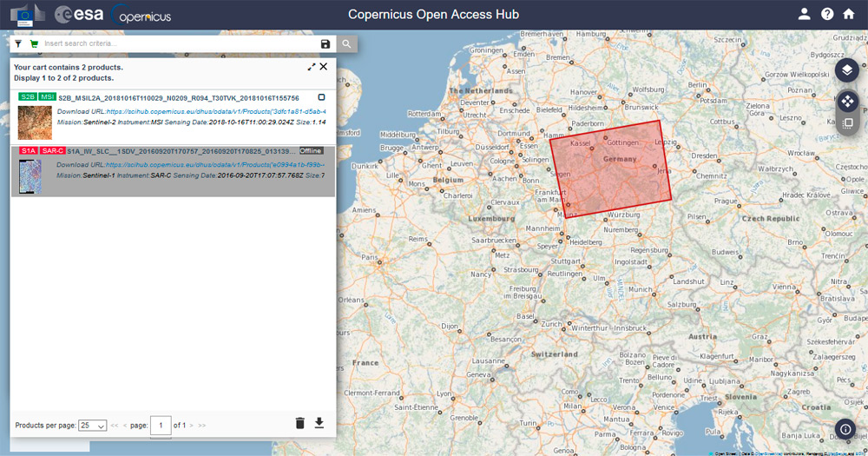Click the S2B mission tag
Image resolution: width=868 pixels, height=456 pixels.
[x=28, y=97]
